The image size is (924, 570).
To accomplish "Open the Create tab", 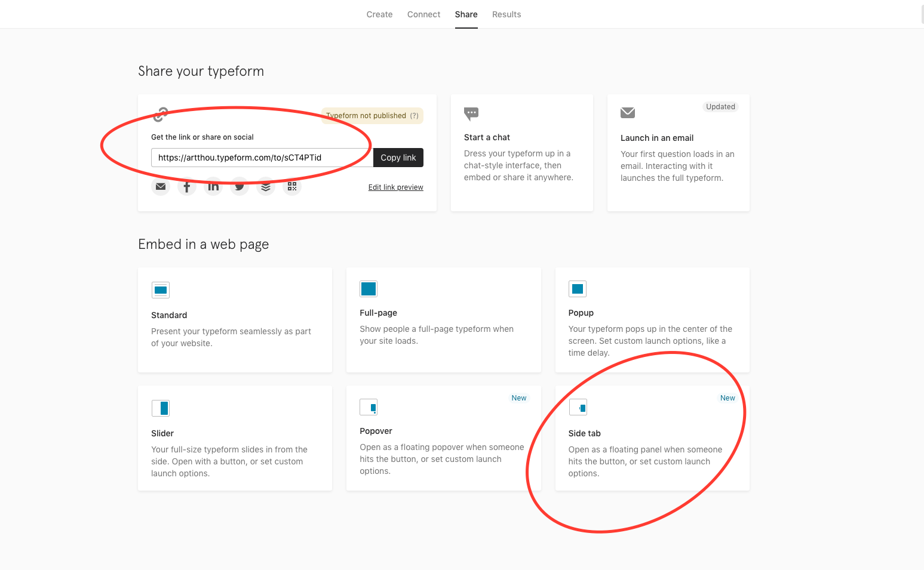I will click(379, 14).
